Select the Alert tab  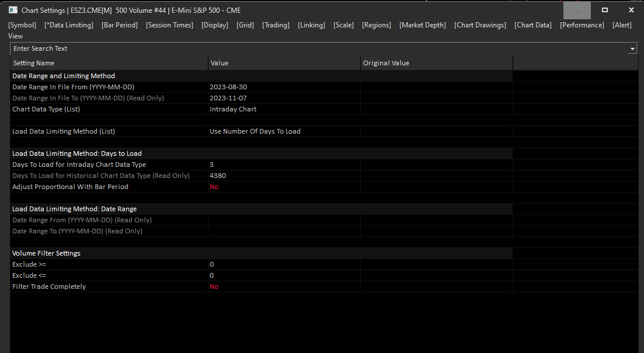click(x=622, y=25)
